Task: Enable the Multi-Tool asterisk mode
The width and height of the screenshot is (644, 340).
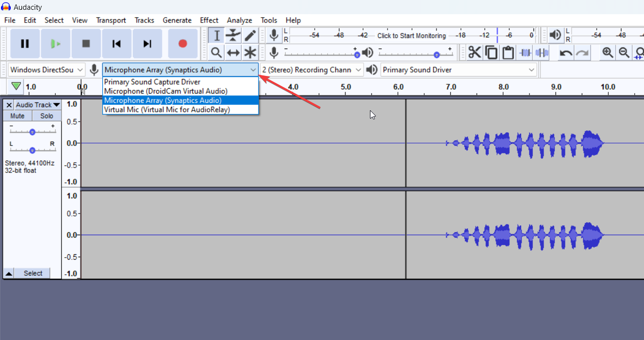Action: point(250,52)
